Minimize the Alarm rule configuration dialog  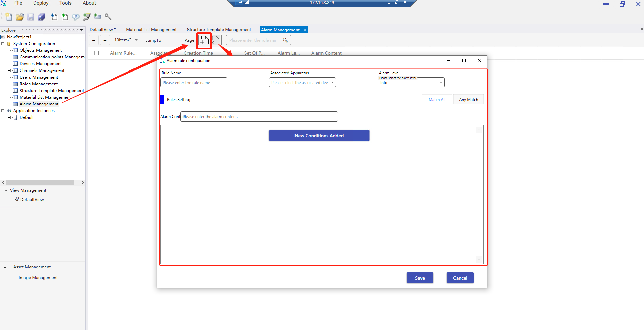[449, 60]
